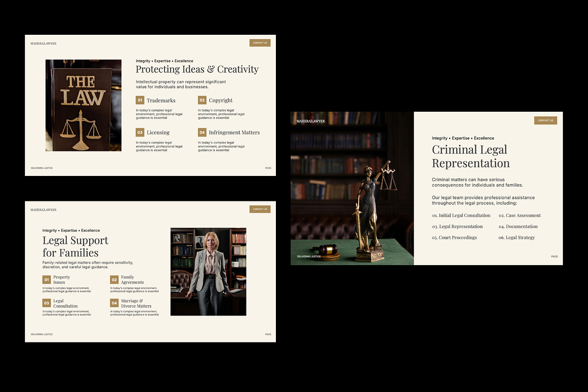Image resolution: width=588 pixels, height=392 pixels.
Task: Click 03. Legal Representation item
Action: pyautogui.click(x=457, y=226)
